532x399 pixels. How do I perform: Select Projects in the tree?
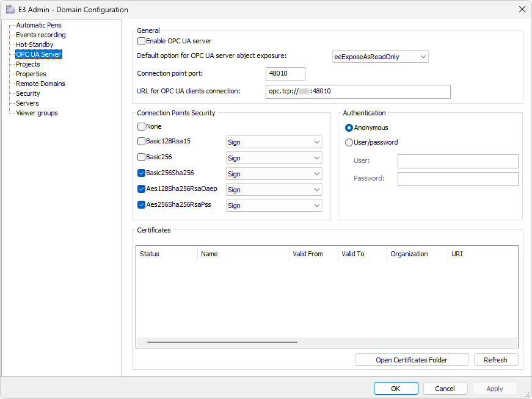pyautogui.click(x=28, y=65)
